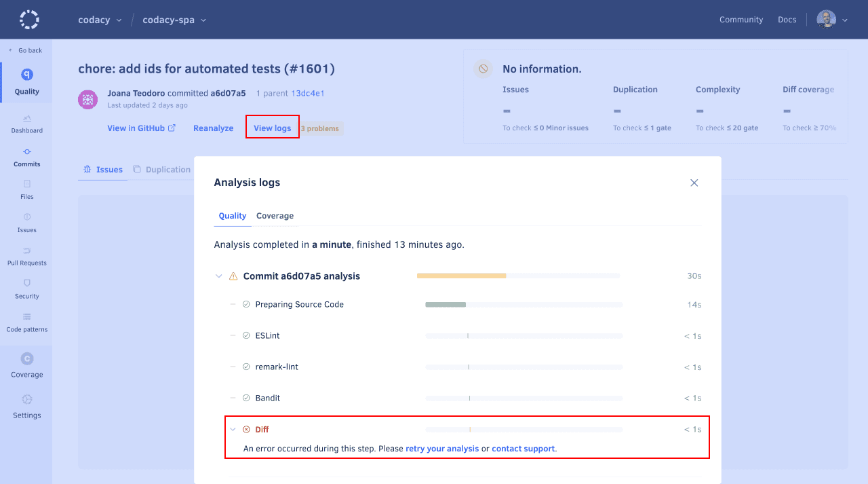Collapse the Commit a6d07a5 analysis section
The height and width of the screenshot is (484, 868).
click(218, 276)
